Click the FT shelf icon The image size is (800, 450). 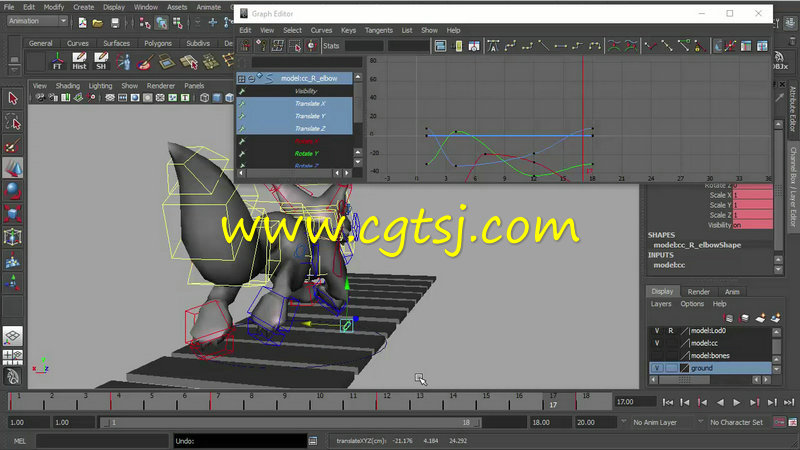click(x=57, y=61)
